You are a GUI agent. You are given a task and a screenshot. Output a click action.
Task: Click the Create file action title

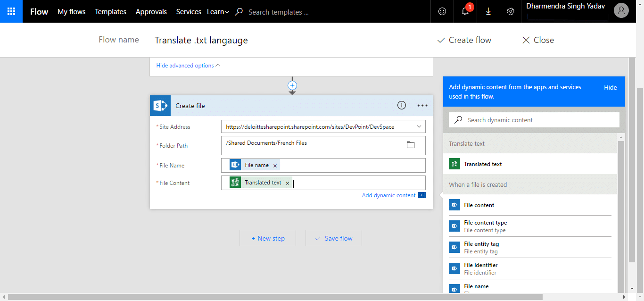tap(190, 106)
